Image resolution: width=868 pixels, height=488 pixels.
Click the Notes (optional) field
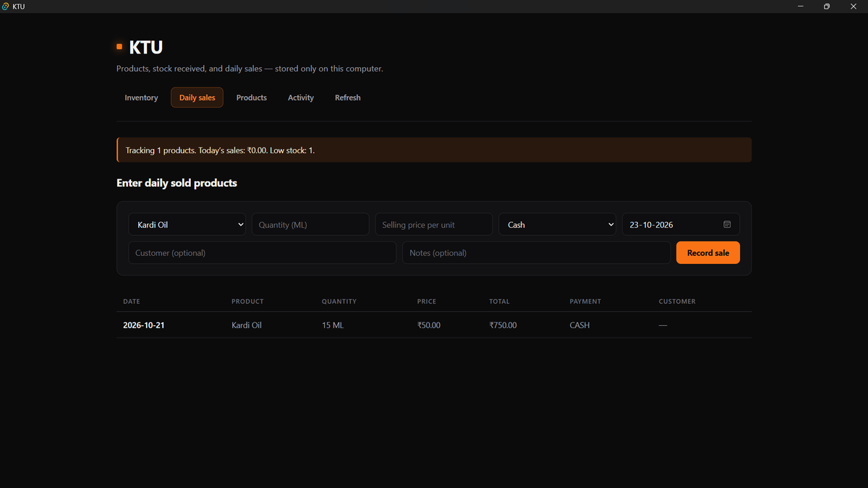coord(536,253)
